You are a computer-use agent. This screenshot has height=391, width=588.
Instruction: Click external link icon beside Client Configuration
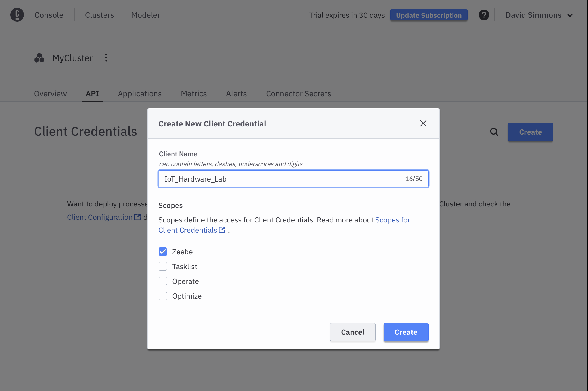pos(138,217)
